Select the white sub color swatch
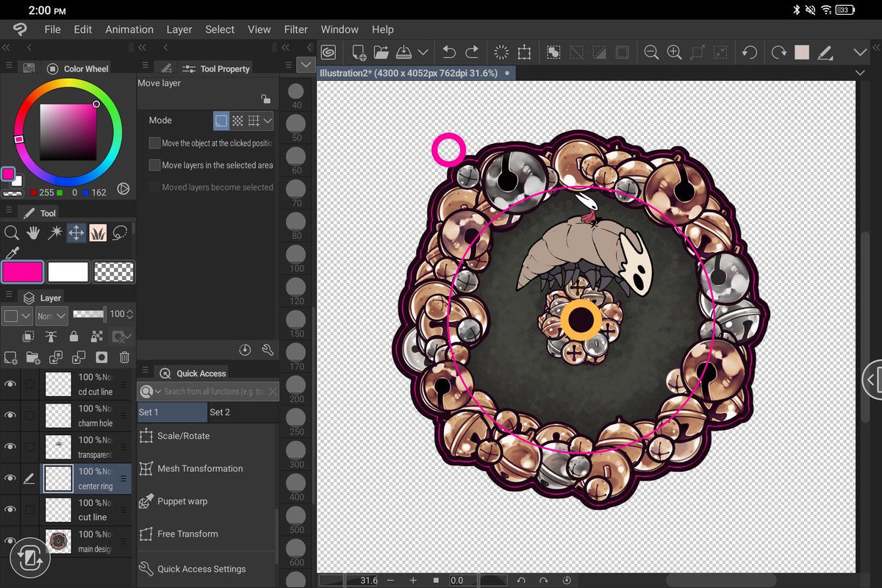Image resolution: width=882 pixels, height=588 pixels. point(68,272)
